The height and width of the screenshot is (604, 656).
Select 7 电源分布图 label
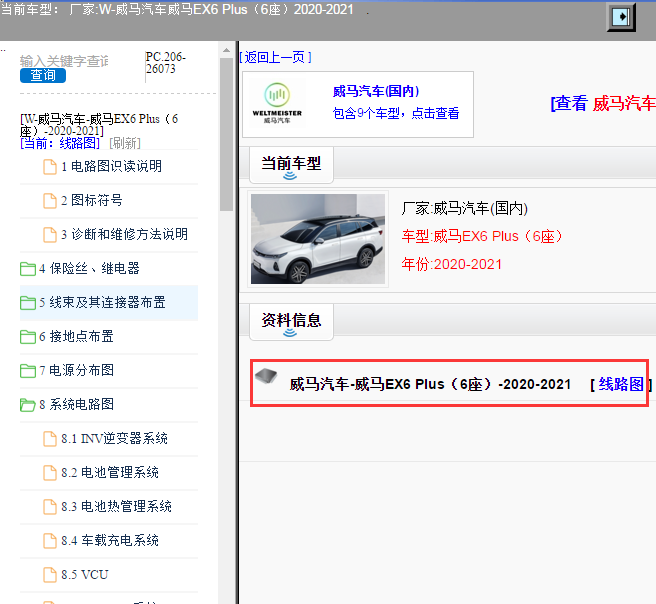tap(76, 370)
